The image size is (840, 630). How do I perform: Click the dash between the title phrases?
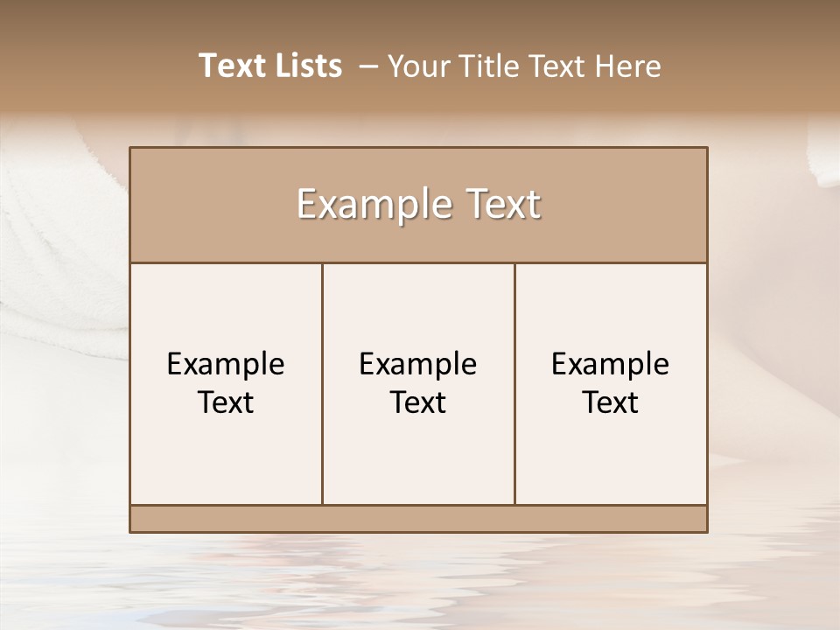coord(368,67)
